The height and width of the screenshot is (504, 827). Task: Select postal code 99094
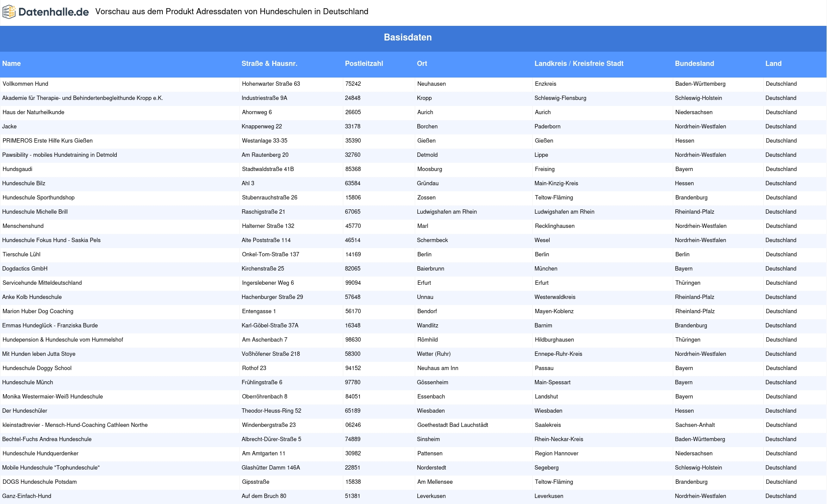tap(353, 283)
